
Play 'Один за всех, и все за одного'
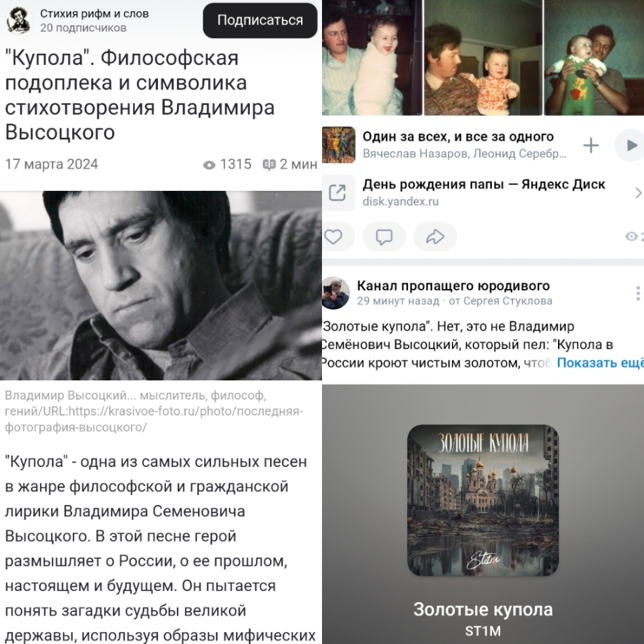coord(631,145)
